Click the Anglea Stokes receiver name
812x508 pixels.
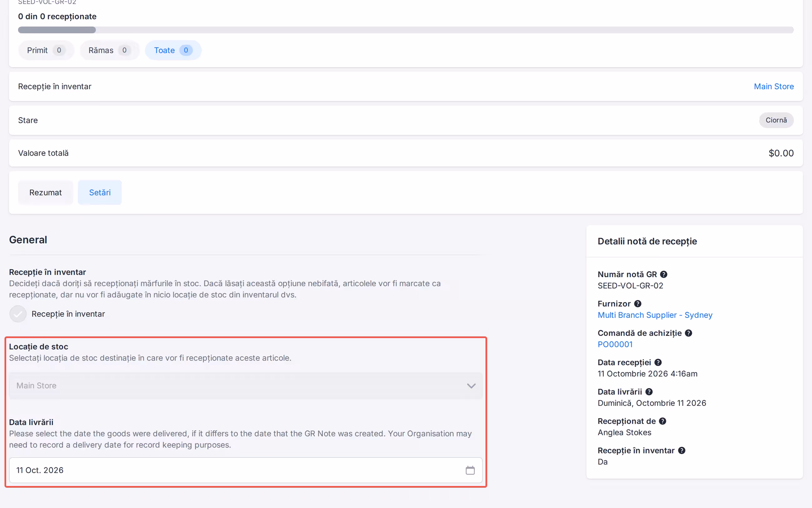pos(624,432)
